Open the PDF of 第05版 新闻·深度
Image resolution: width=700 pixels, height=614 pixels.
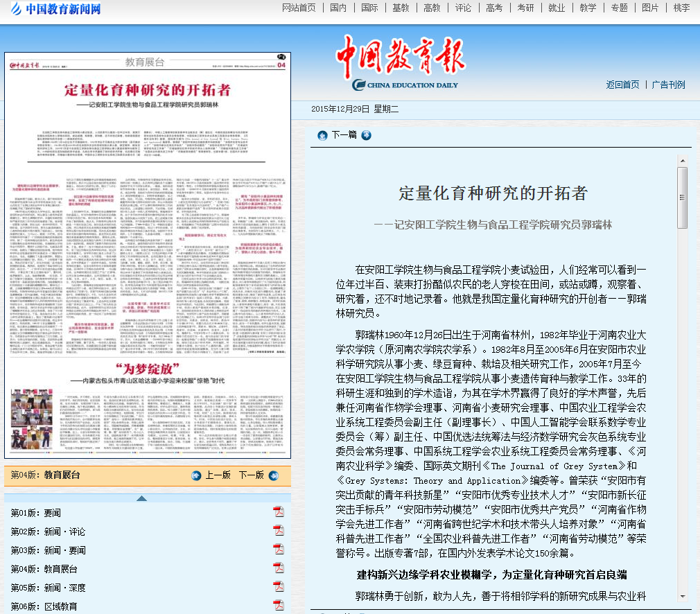pos(279,587)
